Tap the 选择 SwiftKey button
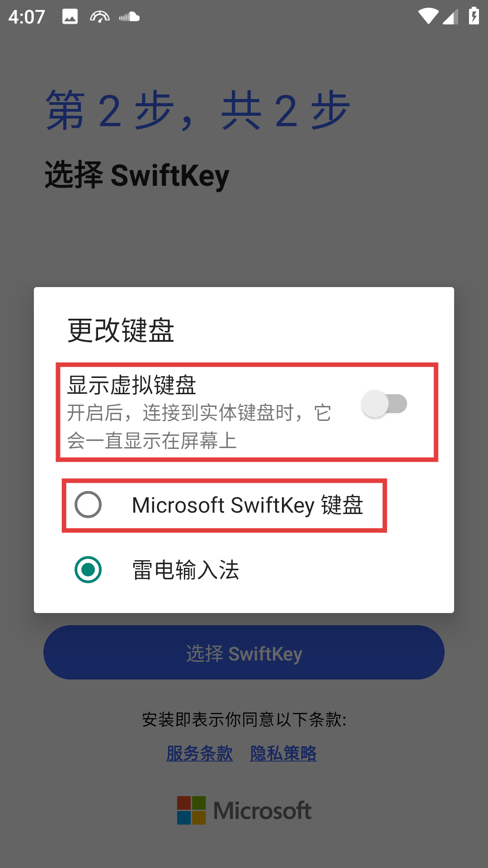Image resolution: width=488 pixels, height=868 pixels. 244,652
